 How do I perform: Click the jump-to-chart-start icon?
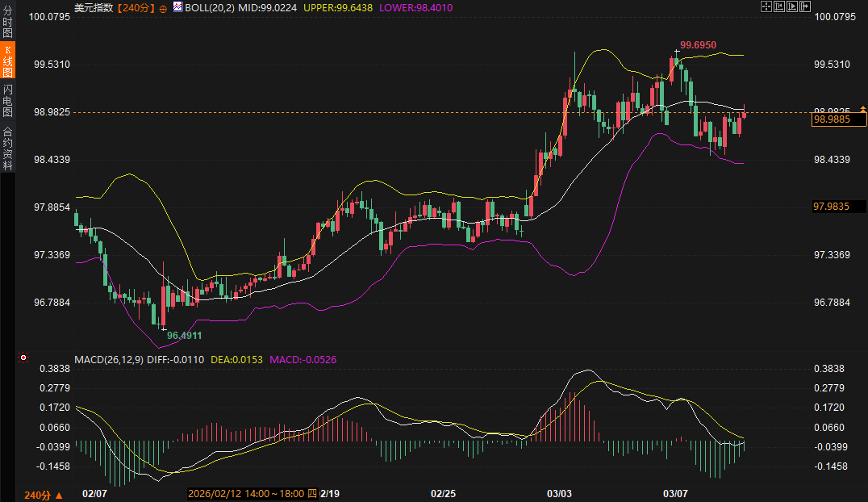(x=778, y=6)
